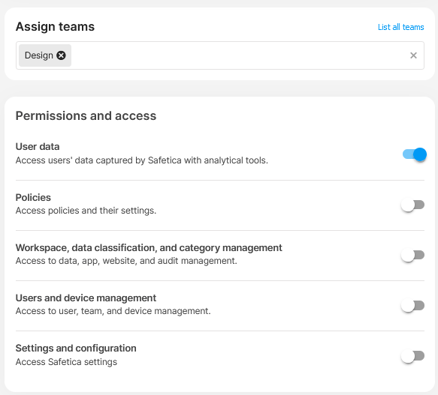This screenshot has height=395, width=438.
Task: Click inside the Assign teams input field
Action: (x=220, y=55)
